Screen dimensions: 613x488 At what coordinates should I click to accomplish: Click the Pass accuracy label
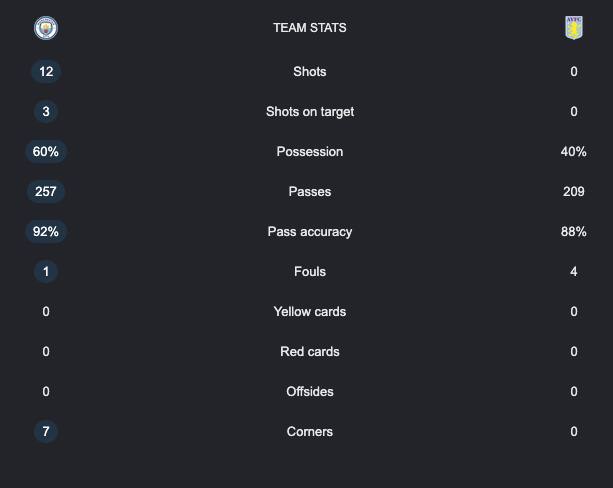tap(310, 232)
